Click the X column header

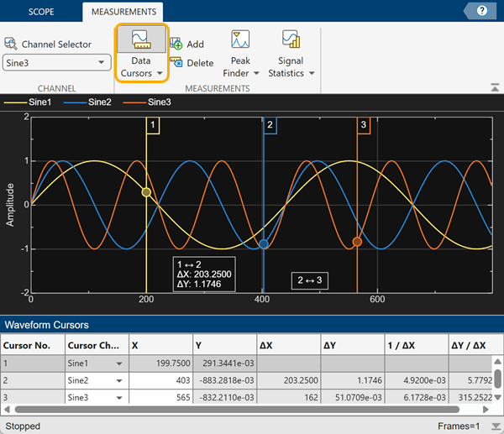160,345
